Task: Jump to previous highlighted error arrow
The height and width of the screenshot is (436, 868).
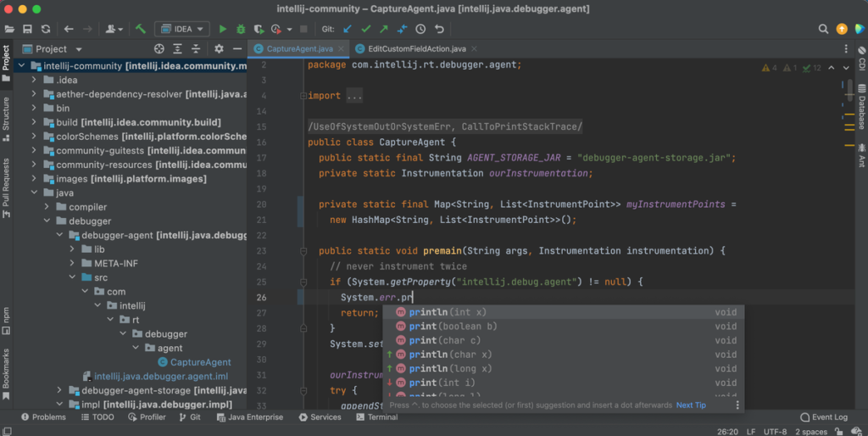Action: click(831, 68)
